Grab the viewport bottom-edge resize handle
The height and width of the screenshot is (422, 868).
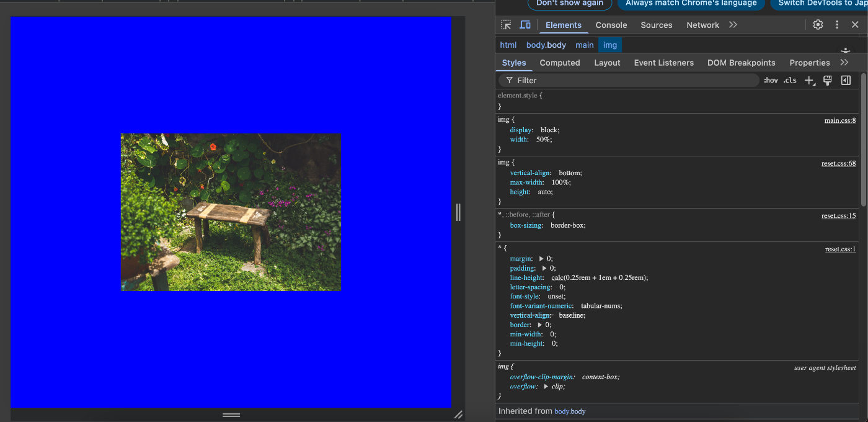click(231, 415)
